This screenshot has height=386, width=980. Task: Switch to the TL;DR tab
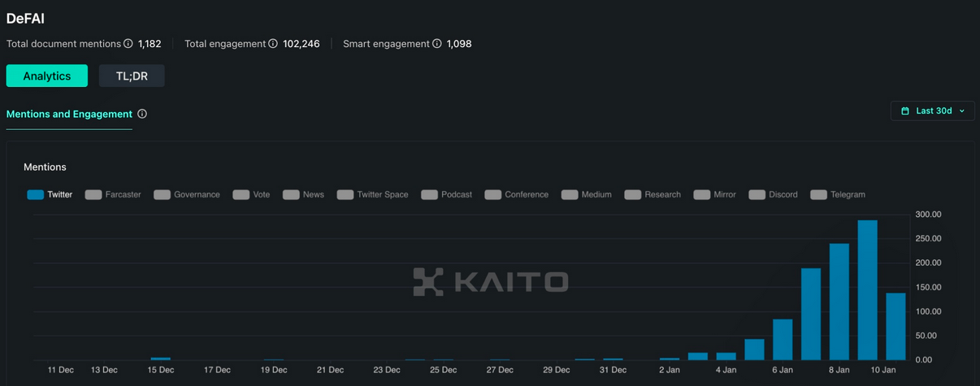tap(132, 76)
